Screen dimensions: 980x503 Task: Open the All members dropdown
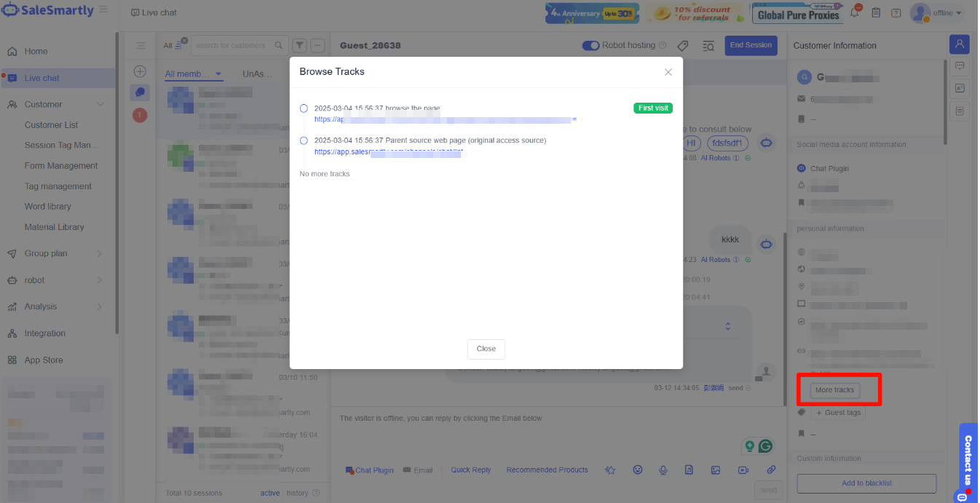(194, 74)
